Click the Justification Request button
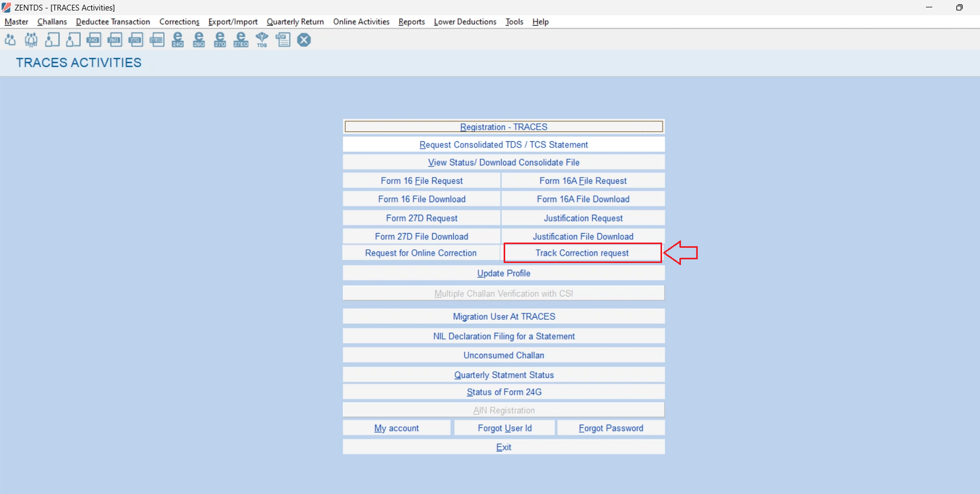Image resolution: width=980 pixels, height=494 pixels. [x=583, y=218]
